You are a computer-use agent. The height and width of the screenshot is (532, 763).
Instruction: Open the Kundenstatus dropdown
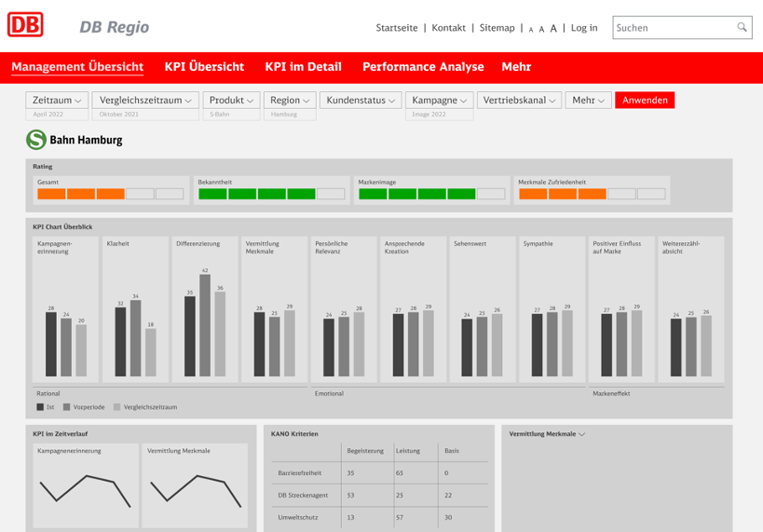(361, 101)
